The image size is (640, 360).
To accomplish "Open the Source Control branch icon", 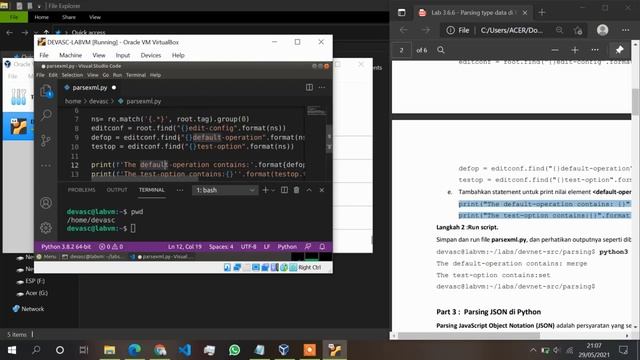I will 46,140.
